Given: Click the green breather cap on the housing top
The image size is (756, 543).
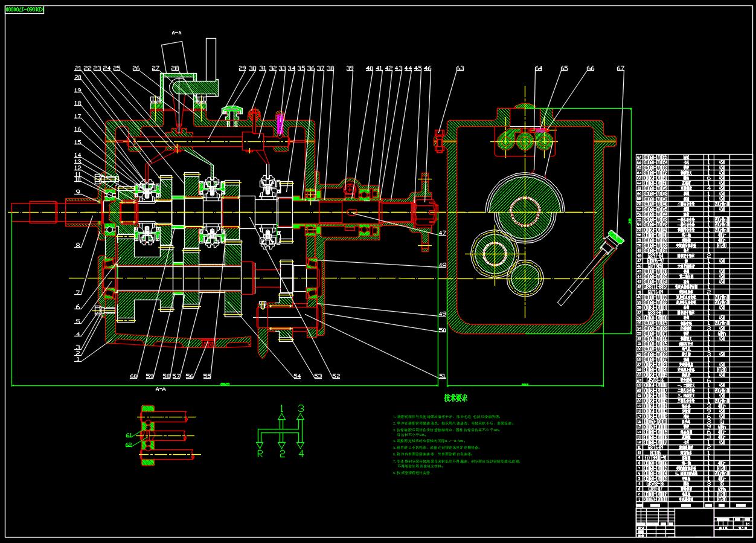Looking at the screenshot, I should [233, 111].
